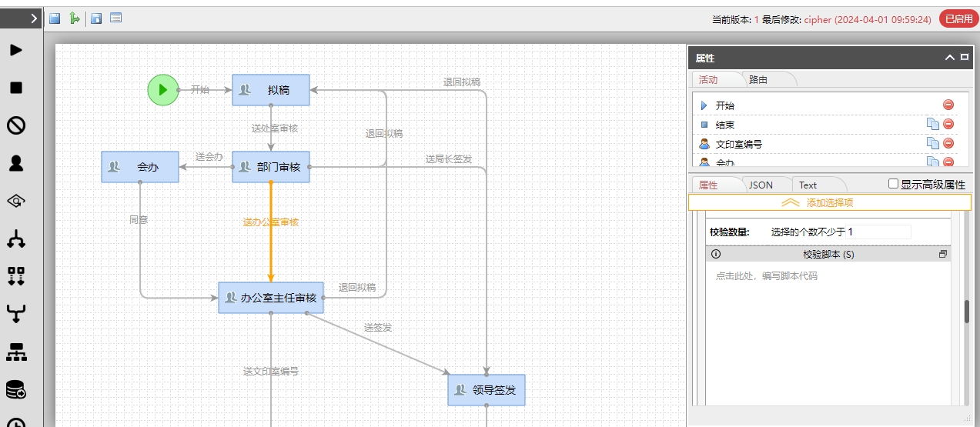Viewport: 980px width, 427px height.
Task: Click the save-as floppy icon in toolbar
Action: [x=96, y=18]
